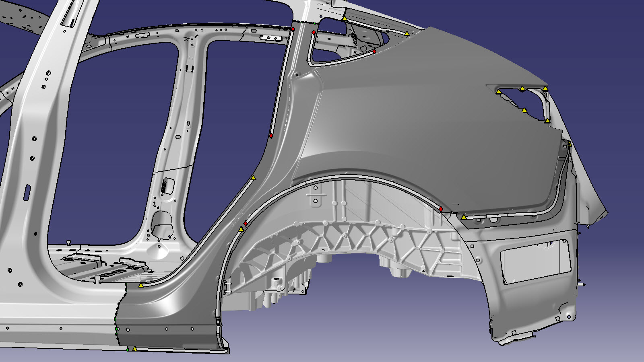644x362 pixels.
Task: Pick yellow triangle at bottom rocker seam start
Action: click(134, 349)
